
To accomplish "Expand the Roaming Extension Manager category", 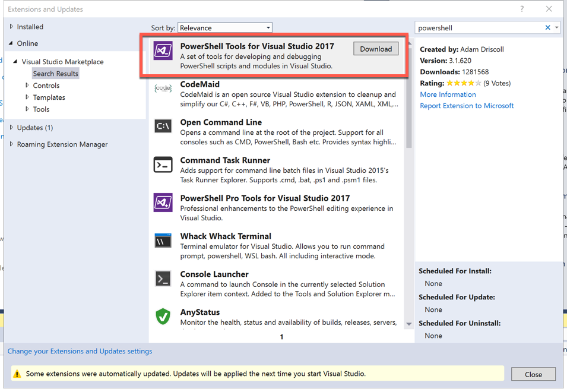I will coord(11,144).
